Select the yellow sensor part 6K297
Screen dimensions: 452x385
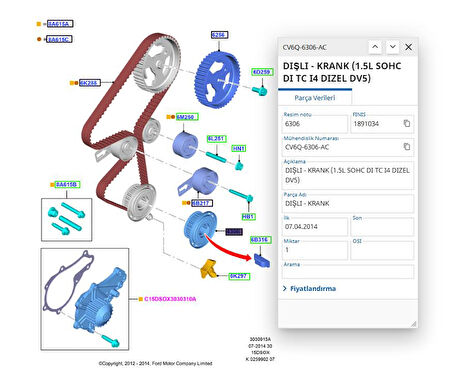(208, 268)
